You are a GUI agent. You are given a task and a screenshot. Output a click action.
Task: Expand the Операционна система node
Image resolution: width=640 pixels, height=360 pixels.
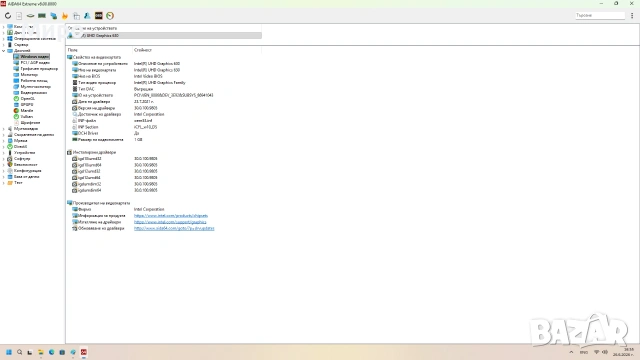(4, 38)
